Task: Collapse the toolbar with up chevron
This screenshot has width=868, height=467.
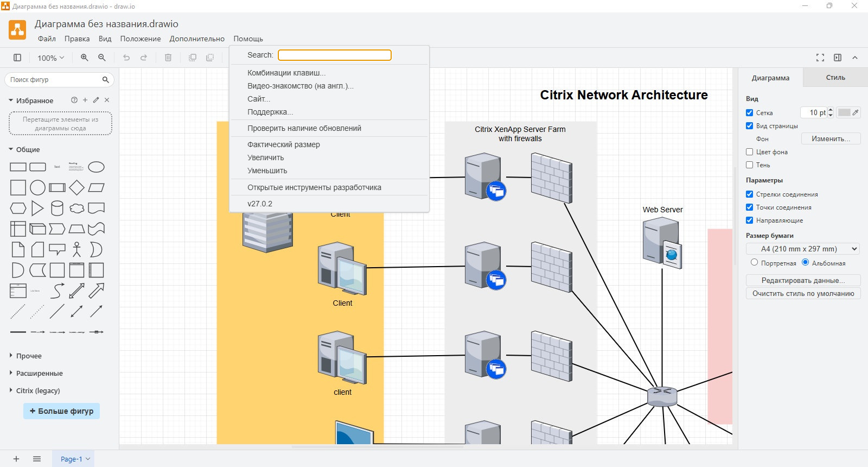Action: [855, 58]
